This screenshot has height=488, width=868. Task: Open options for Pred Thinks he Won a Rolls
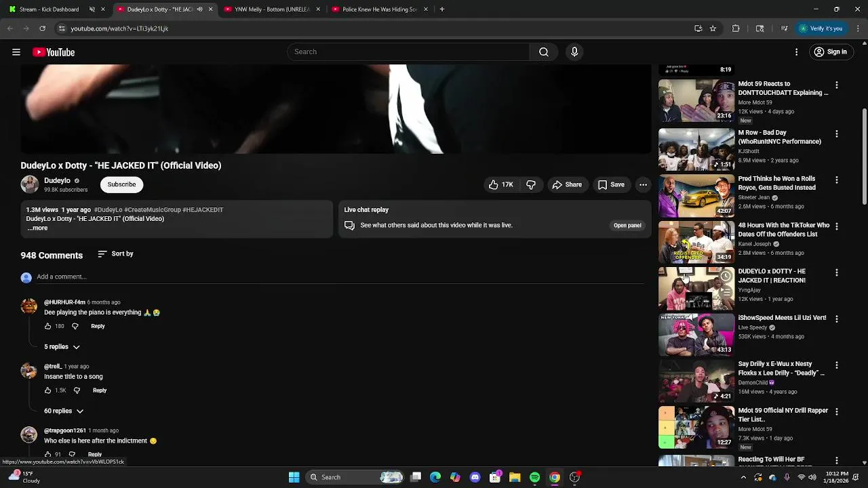point(837,180)
